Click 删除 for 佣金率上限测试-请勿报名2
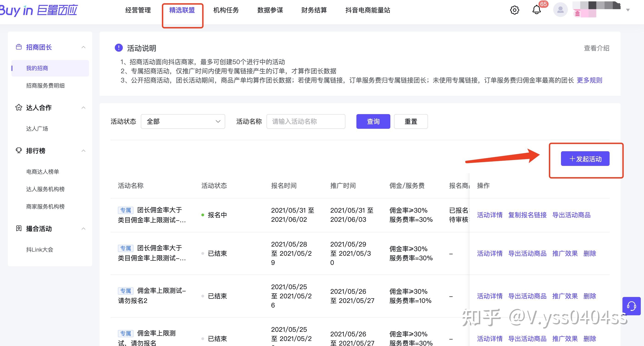The width and height of the screenshot is (644, 346). pos(589,296)
